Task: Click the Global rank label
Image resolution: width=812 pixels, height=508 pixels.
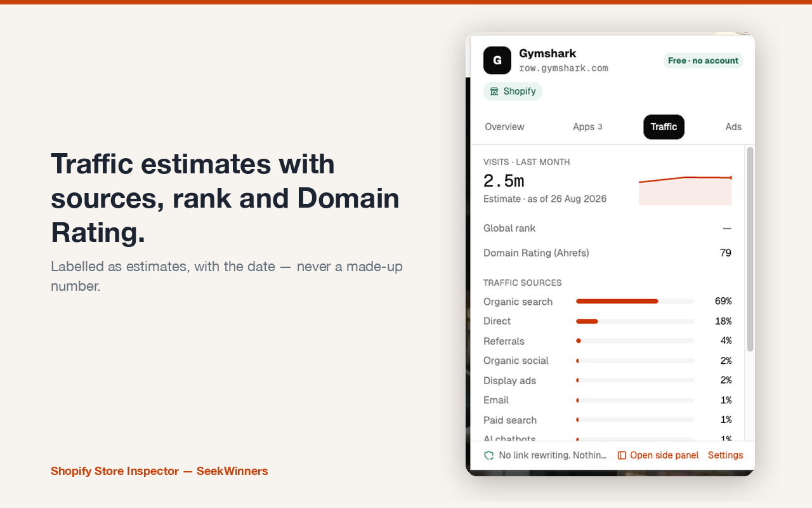Action: pyautogui.click(x=509, y=228)
